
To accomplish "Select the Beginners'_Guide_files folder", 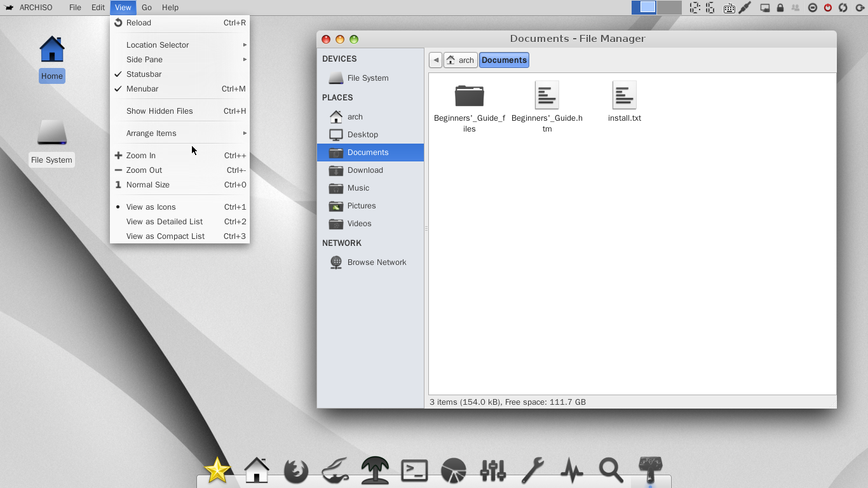I will click(x=470, y=107).
